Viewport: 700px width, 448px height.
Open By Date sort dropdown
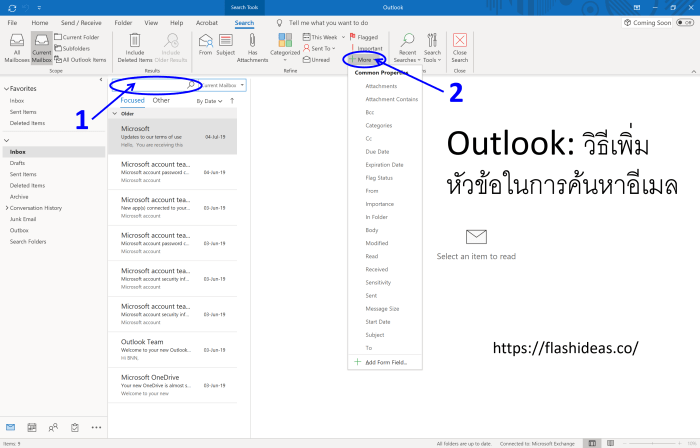209,101
